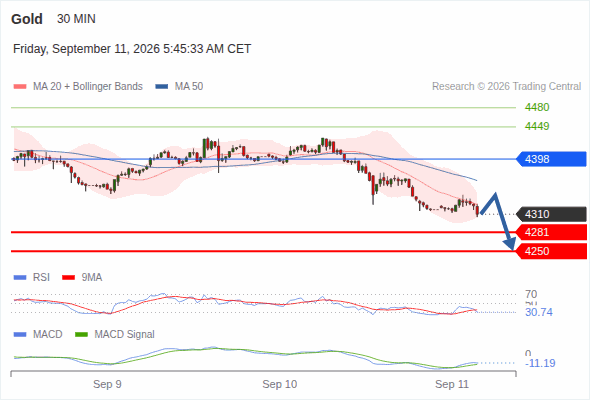Click the MA 50 blue legend swatch
The image size is (590, 400).
point(162,87)
